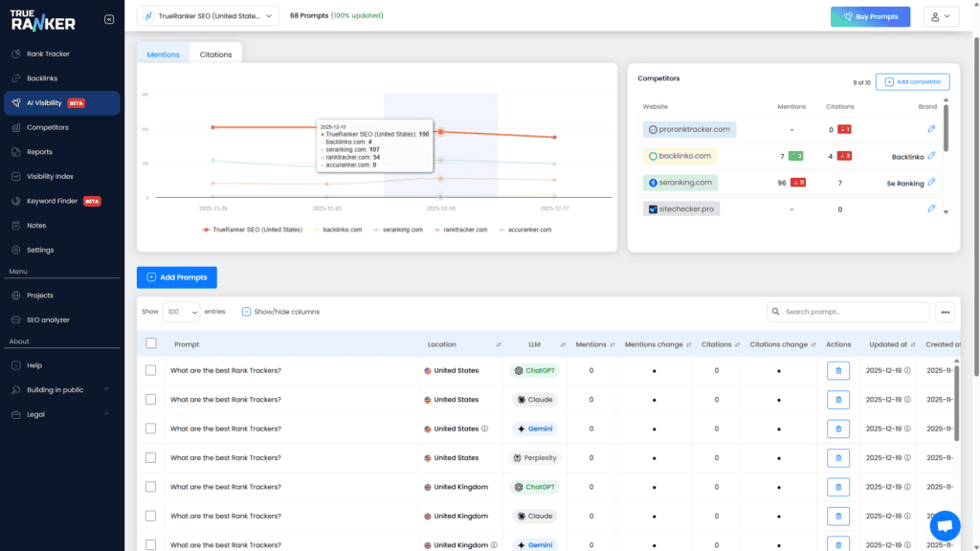Image resolution: width=980 pixels, height=551 pixels.
Task: Edit the seranking.com brand with the pencil icon
Action: click(x=931, y=182)
